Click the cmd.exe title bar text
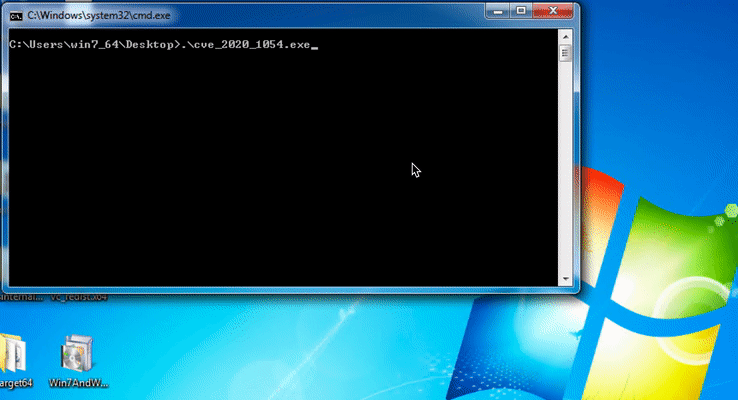738x400 pixels. click(99, 16)
